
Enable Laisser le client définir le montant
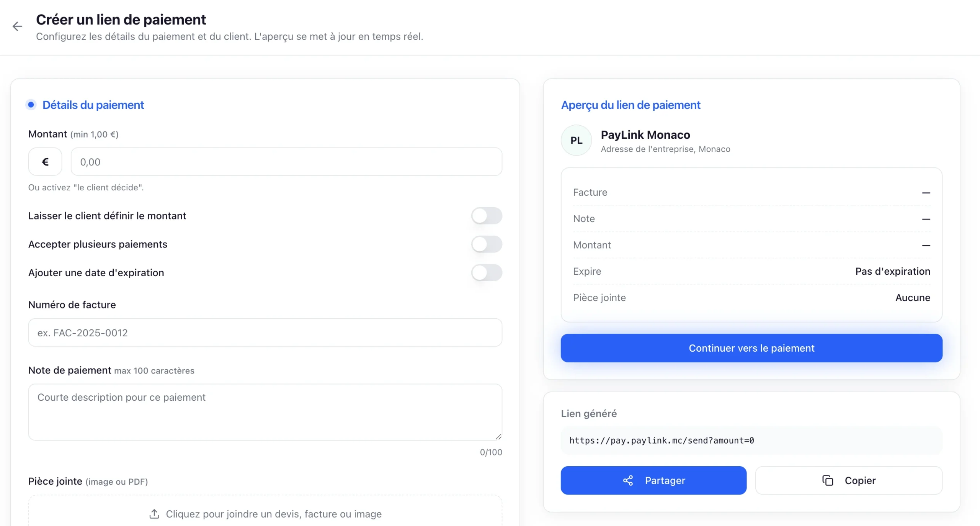[x=487, y=216]
